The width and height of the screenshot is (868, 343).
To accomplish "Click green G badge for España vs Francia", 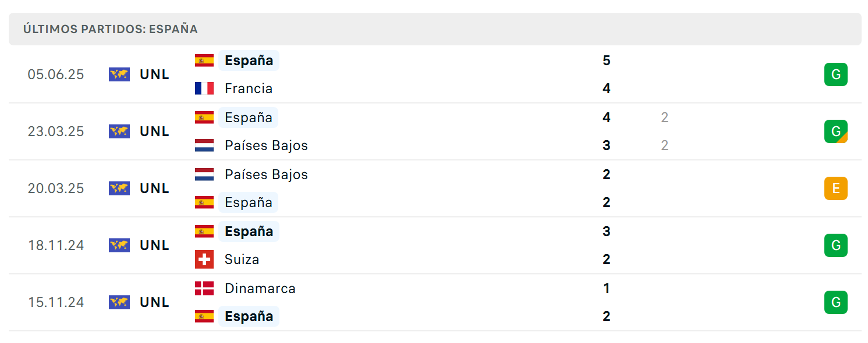I will coord(836,74).
